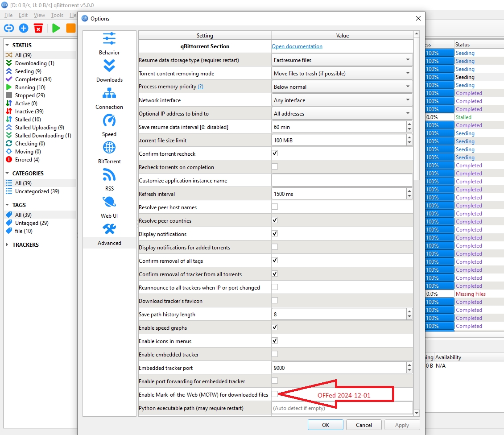Image resolution: width=504 pixels, height=435 pixels.
Task: Click the Add Torrent File plus icon
Action: pyautogui.click(x=24, y=28)
